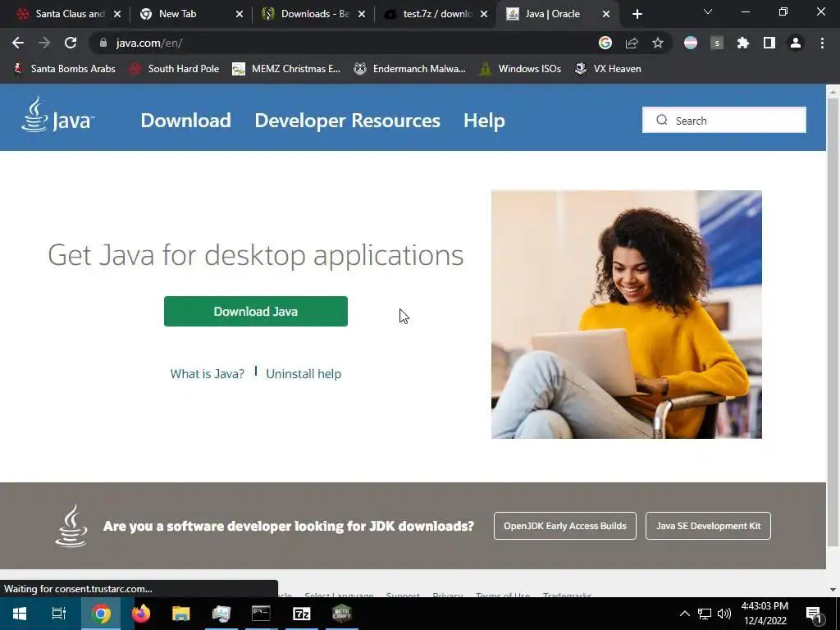The width and height of the screenshot is (840, 630).
Task: Open the tab search dropdown arrow
Action: coord(708,11)
